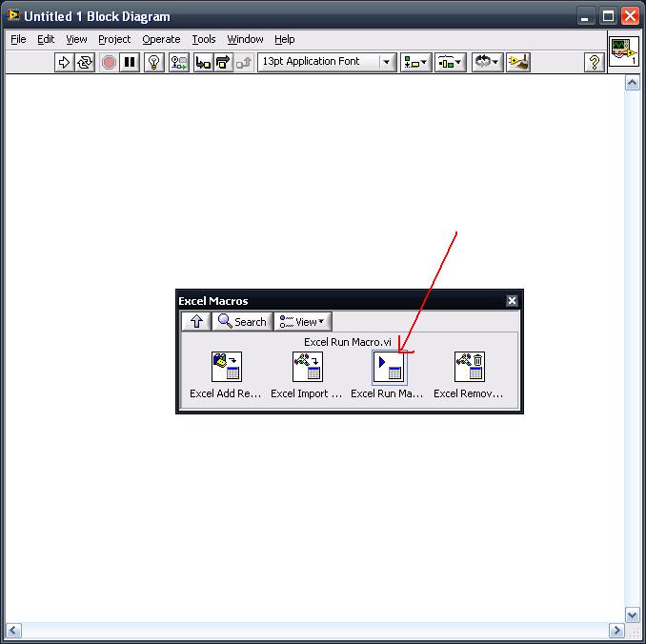Screen dimensions: 646x644
Task: Open the File menu
Action: coord(18,39)
